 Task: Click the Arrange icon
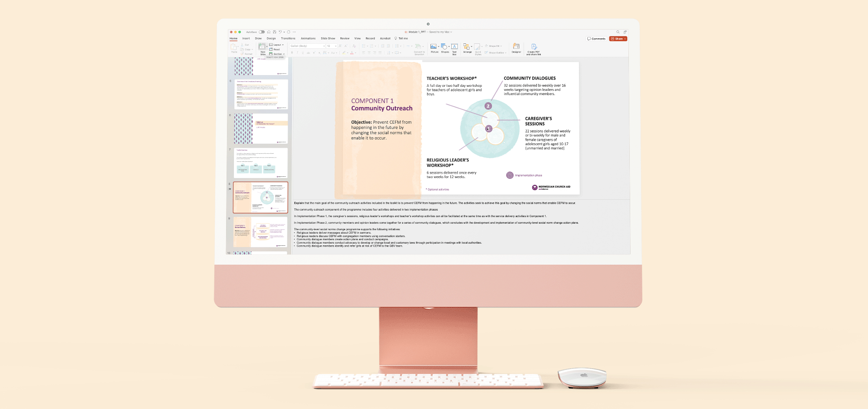point(467,46)
